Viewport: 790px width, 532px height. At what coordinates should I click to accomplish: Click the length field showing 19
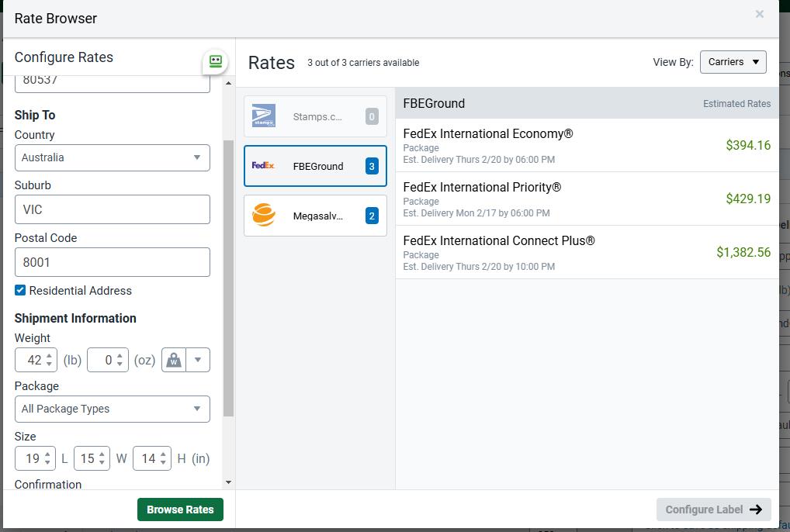click(36, 458)
